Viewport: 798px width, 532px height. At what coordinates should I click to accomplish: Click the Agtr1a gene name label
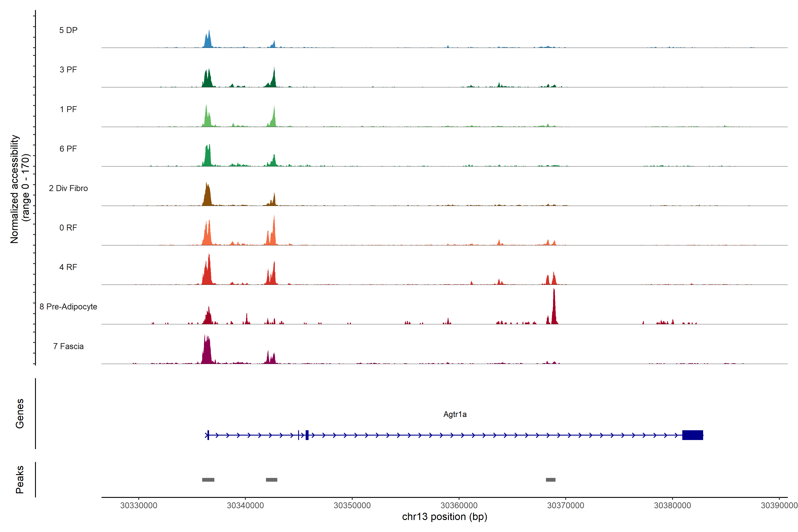click(455, 414)
